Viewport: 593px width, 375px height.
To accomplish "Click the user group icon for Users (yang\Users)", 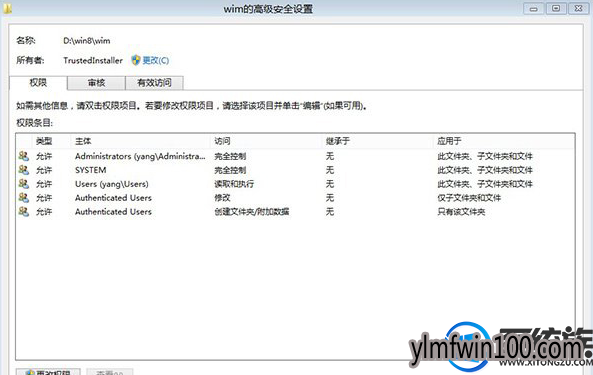I will [x=23, y=184].
